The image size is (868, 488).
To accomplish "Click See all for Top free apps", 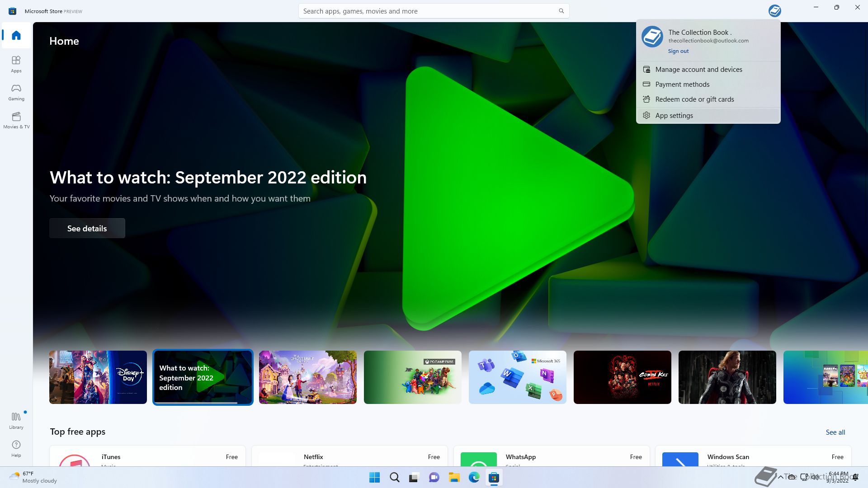I will 835,432.
